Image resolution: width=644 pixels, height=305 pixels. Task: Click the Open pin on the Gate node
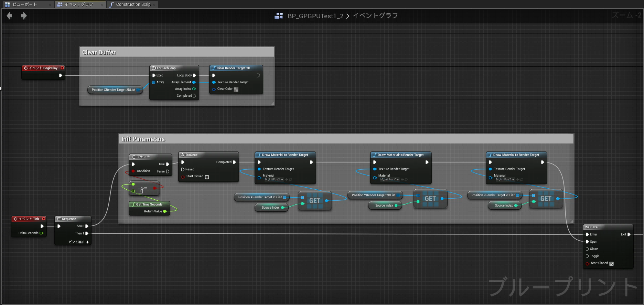pos(587,242)
